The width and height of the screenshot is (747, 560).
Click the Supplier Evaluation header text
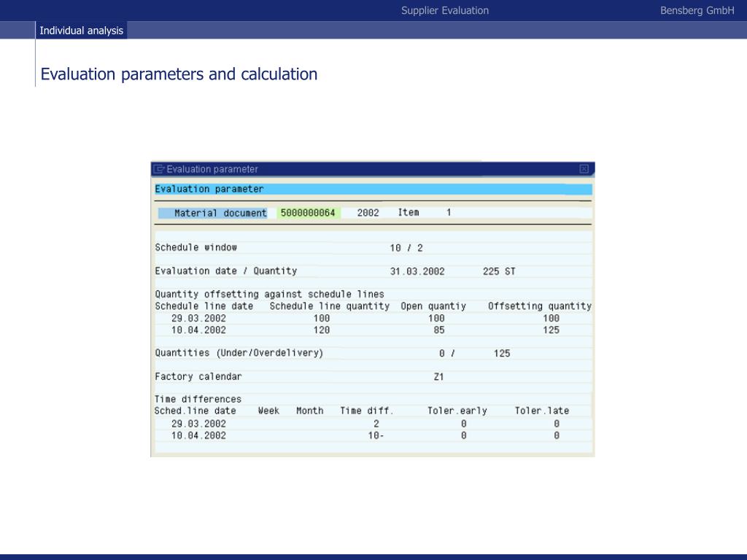[x=445, y=10]
